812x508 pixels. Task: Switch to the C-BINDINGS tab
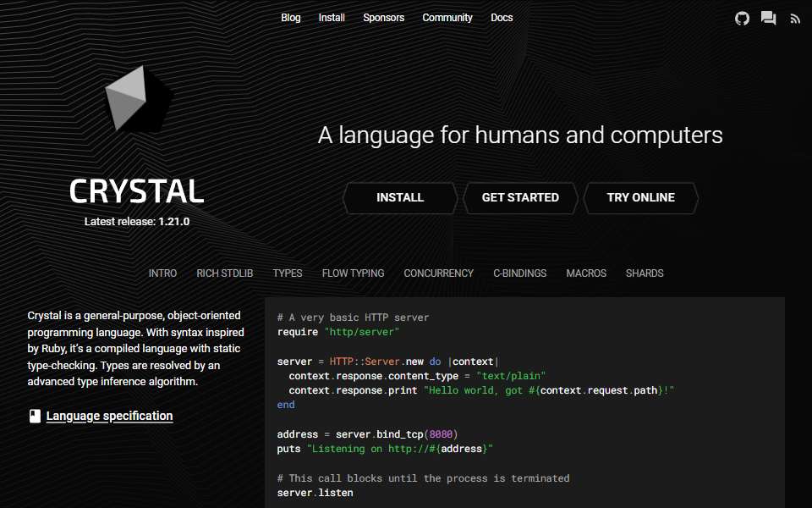[520, 273]
